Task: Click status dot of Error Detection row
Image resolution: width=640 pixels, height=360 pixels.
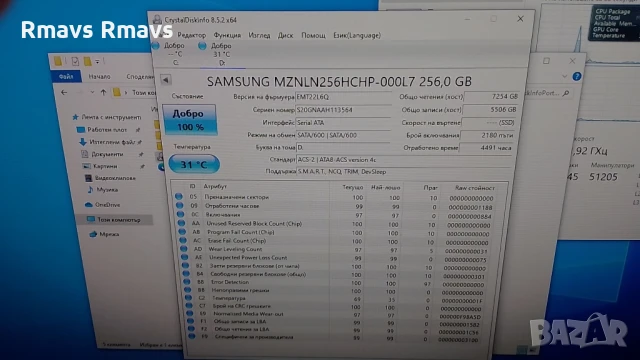Action: [x=187, y=282]
